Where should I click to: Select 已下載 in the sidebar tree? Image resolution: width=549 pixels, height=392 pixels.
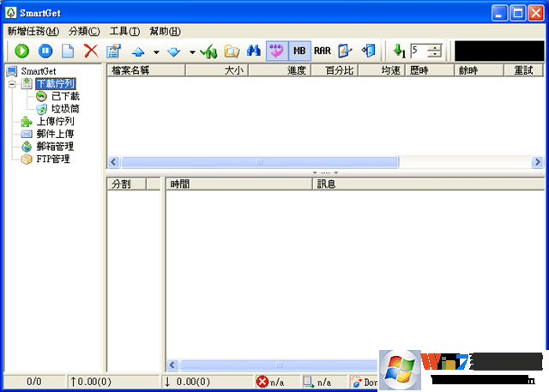pyautogui.click(x=66, y=97)
